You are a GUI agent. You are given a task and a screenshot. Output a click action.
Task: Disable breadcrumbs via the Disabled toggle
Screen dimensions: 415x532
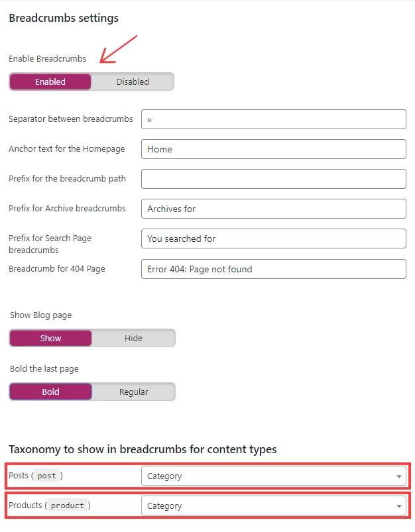pos(132,81)
